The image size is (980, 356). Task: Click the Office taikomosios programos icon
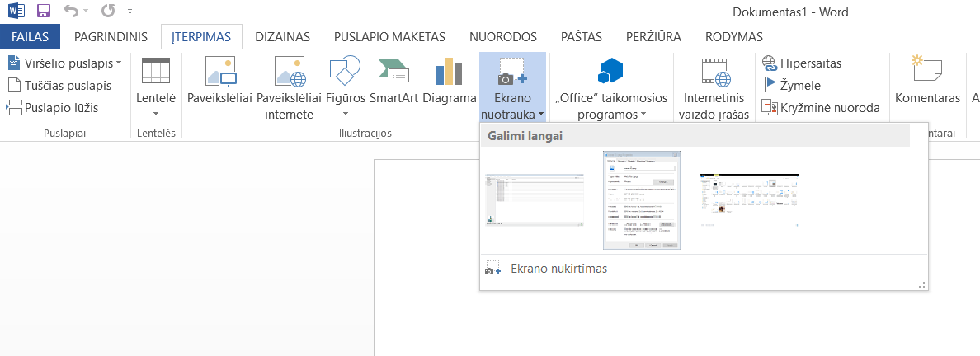tap(610, 70)
